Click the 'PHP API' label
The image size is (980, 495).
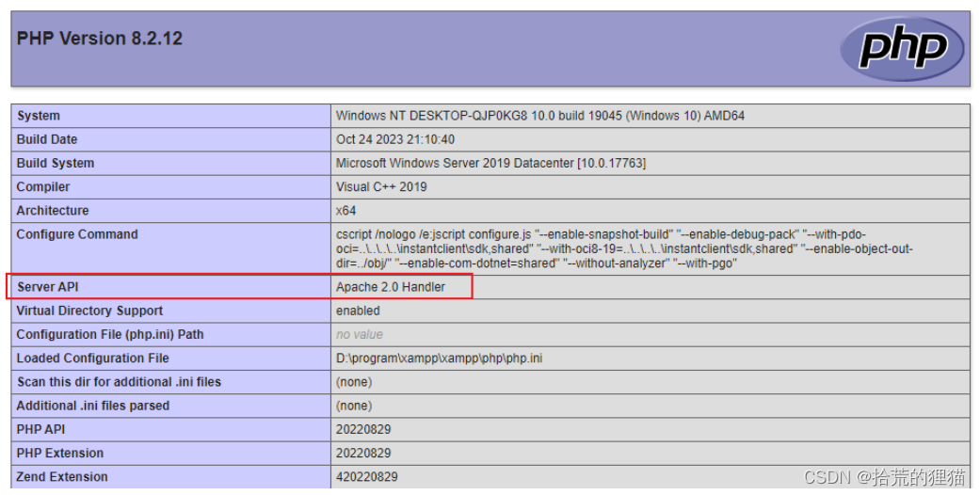(40, 429)
